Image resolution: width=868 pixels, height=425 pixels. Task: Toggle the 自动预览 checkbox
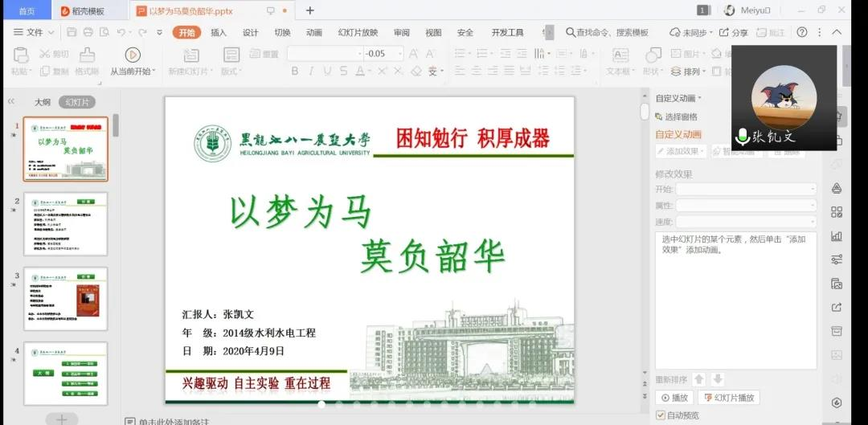(661, 415)
